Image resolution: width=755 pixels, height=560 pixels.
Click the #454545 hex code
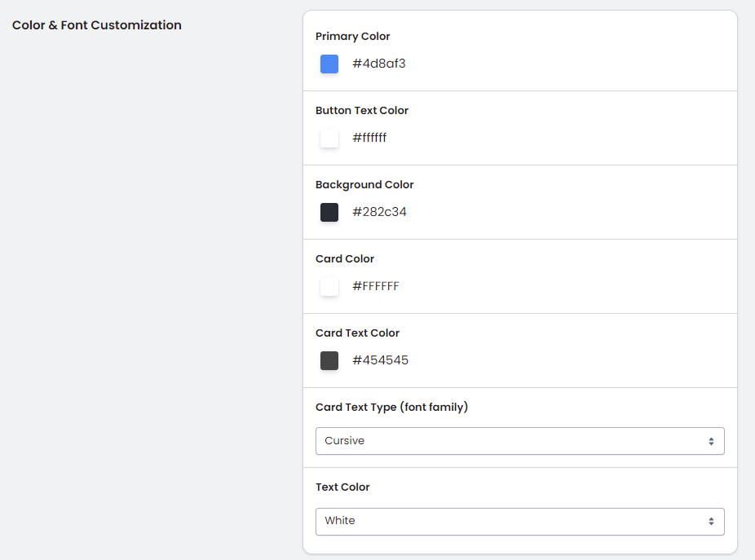click(380, 360)
